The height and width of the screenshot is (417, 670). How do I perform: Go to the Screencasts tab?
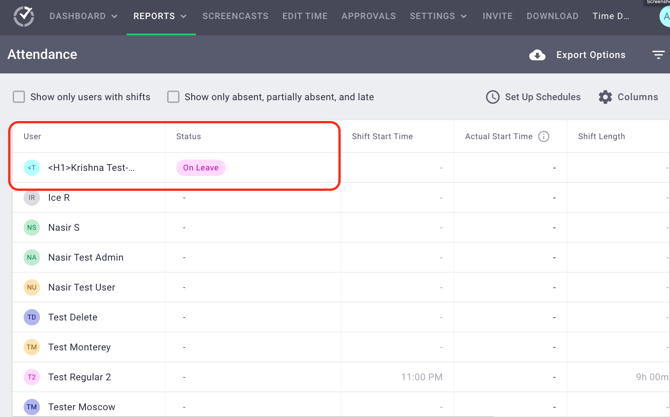tap(235, 16)
